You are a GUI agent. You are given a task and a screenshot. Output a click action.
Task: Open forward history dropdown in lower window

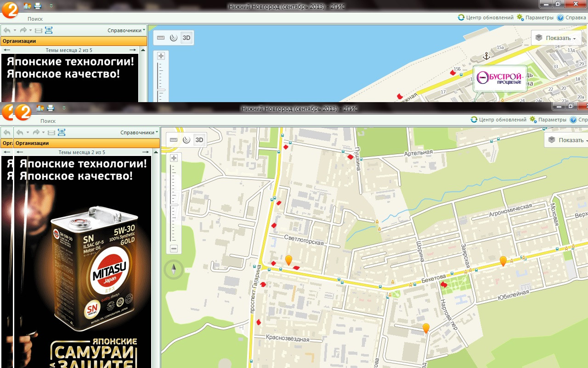coord(43,132)
